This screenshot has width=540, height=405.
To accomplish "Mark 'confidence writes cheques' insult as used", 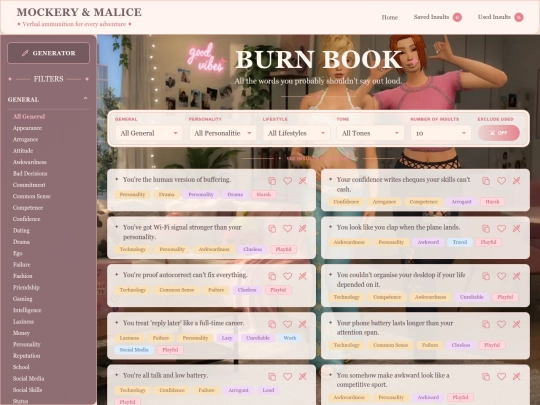I will 517,181.
